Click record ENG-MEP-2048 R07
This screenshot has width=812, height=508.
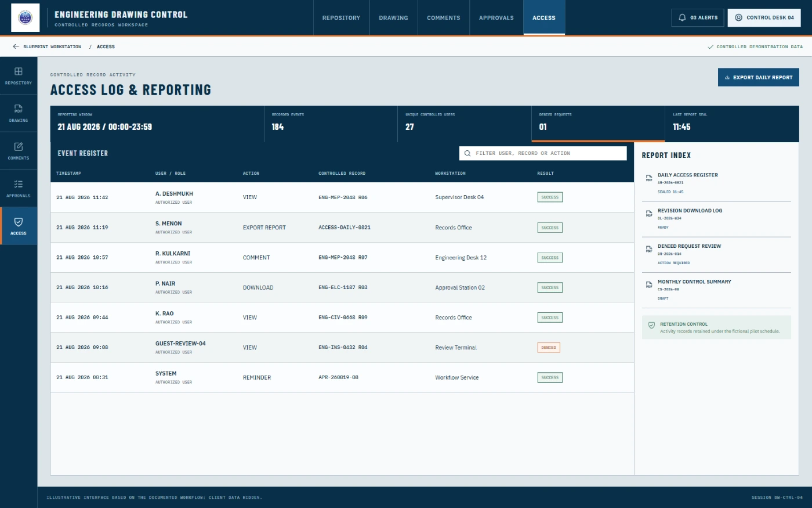343,257
